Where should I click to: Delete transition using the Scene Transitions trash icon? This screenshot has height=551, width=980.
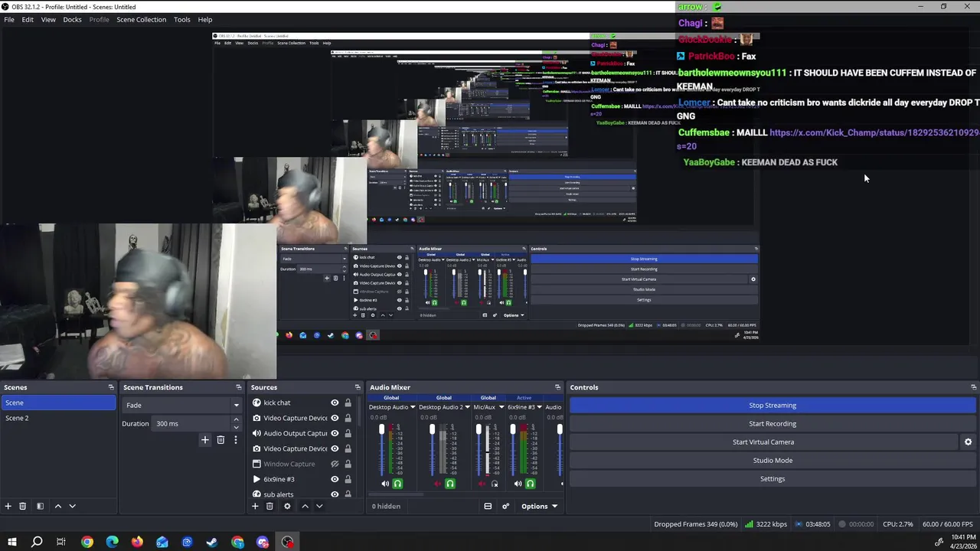coord(220,440)
